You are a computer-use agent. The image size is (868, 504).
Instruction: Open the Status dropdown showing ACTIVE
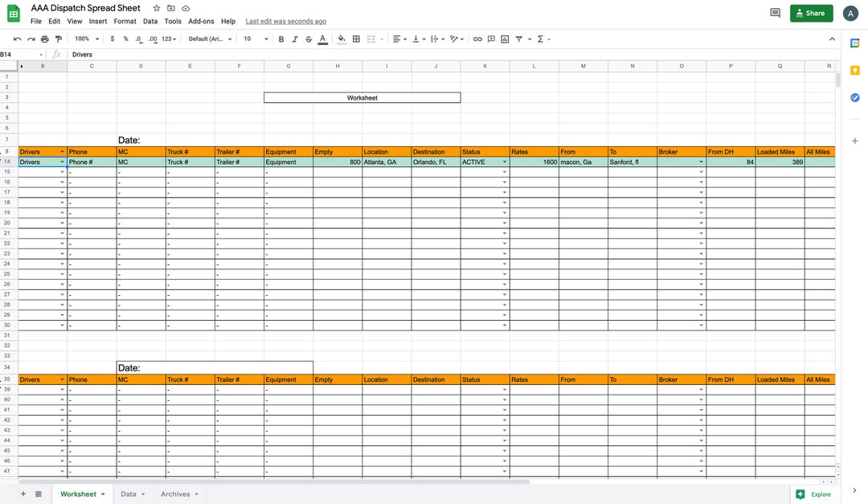click(505, 162)
